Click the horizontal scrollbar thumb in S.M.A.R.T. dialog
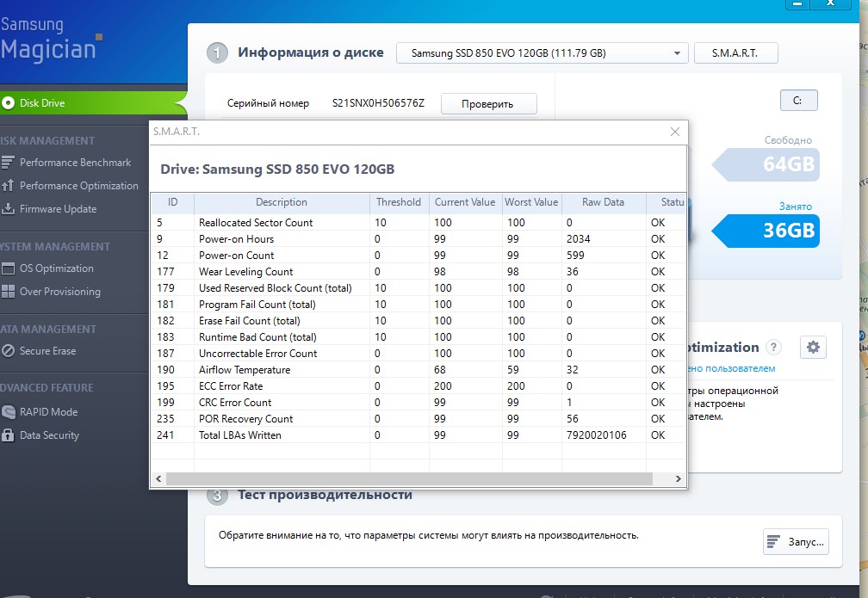868x598 pixels. (x=409, y=479)
